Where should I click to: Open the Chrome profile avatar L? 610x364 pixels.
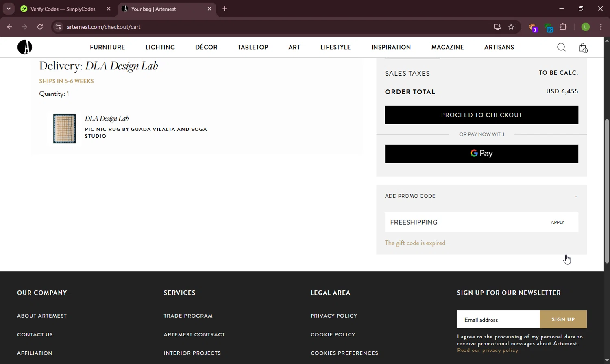pyautogui.click(x=586, y=27)
